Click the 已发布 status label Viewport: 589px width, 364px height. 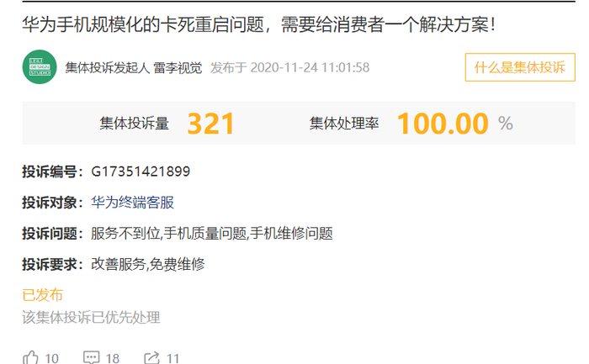click(x=42, y=295)
